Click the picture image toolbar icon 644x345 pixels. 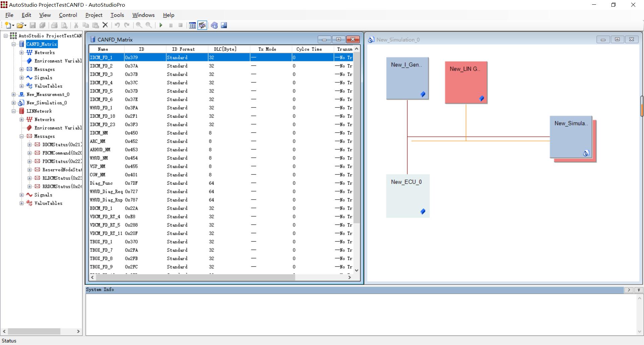tap(224, 25)
